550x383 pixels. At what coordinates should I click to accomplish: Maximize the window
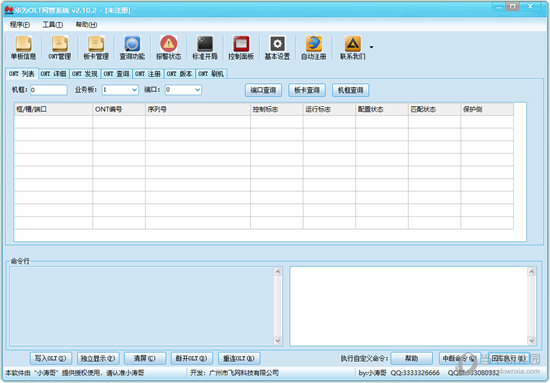point(512,7)
